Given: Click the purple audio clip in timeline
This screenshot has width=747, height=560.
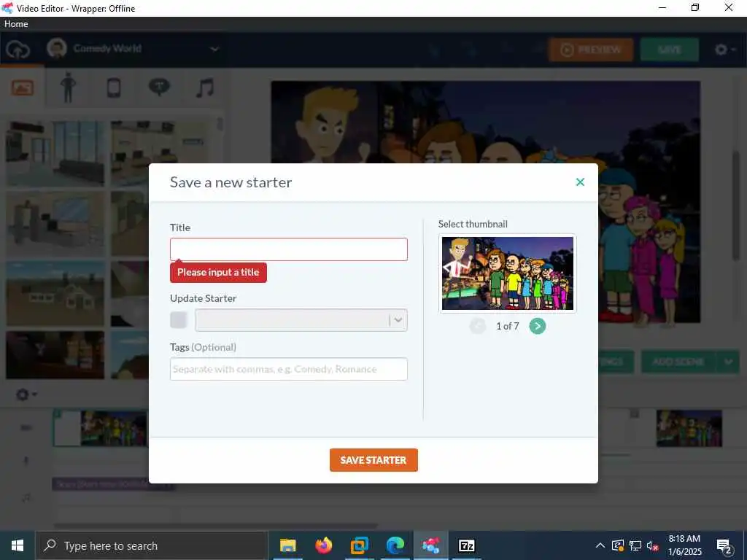Looking at the screenshot, I should [113, 484].
